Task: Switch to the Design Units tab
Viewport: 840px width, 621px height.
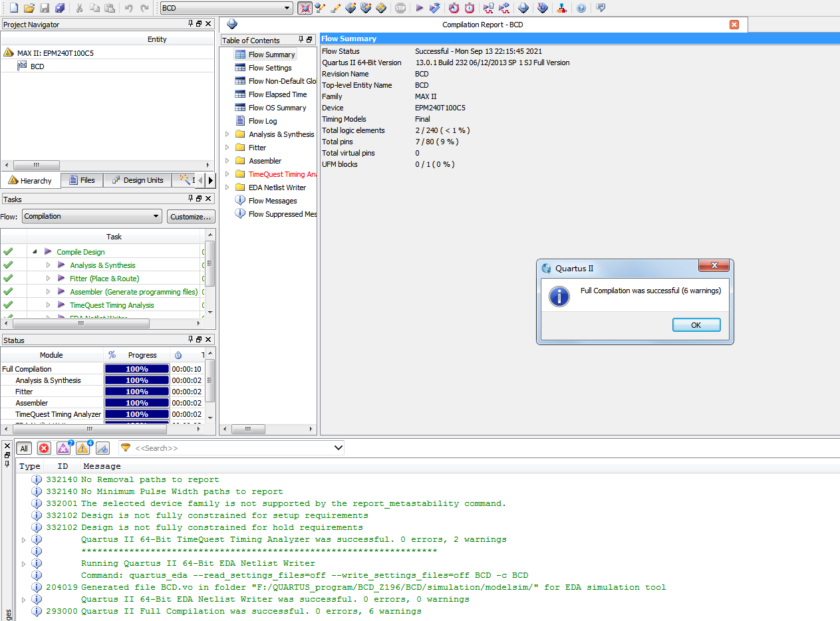Action: pyautogui.click(x=137, y=180)
